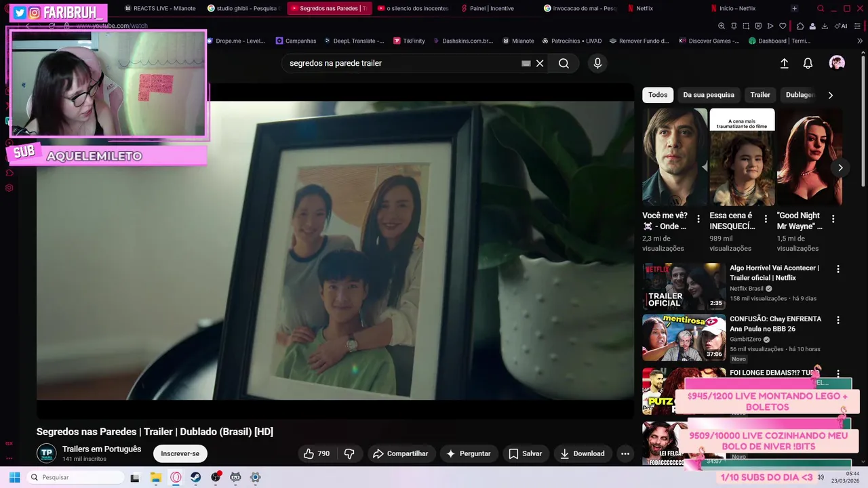The image size is (868, 488).
Task: Open options for 'Essa cena é INESQUECÍ' short
Action: coord(766,219)
